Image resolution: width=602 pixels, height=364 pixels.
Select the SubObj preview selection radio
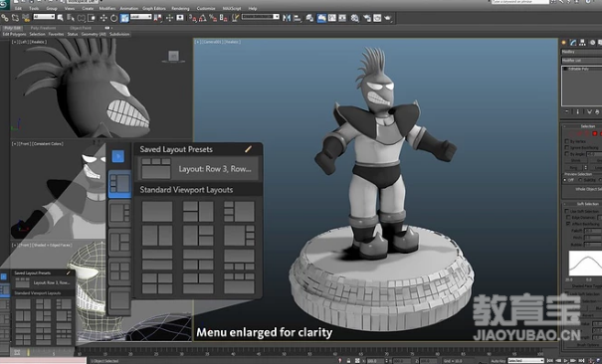(x=580, y=180)
